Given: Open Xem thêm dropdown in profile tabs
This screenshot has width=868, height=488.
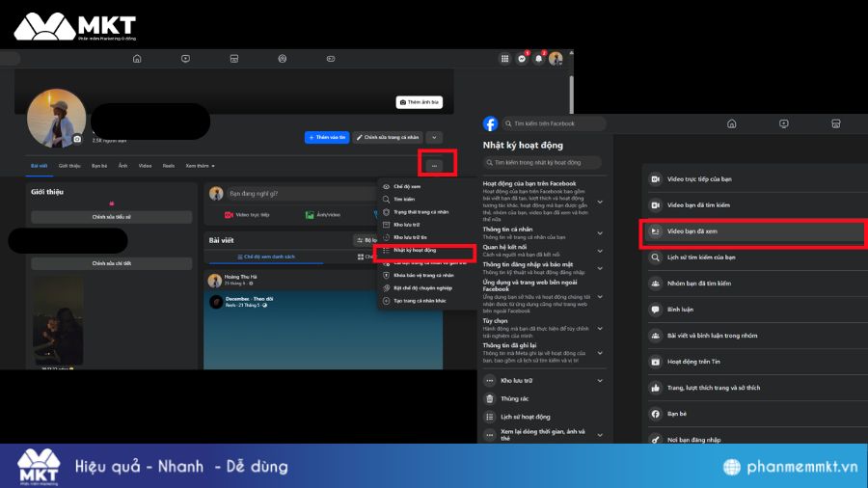Looking at the screenshot, I should tap(200, 166).
